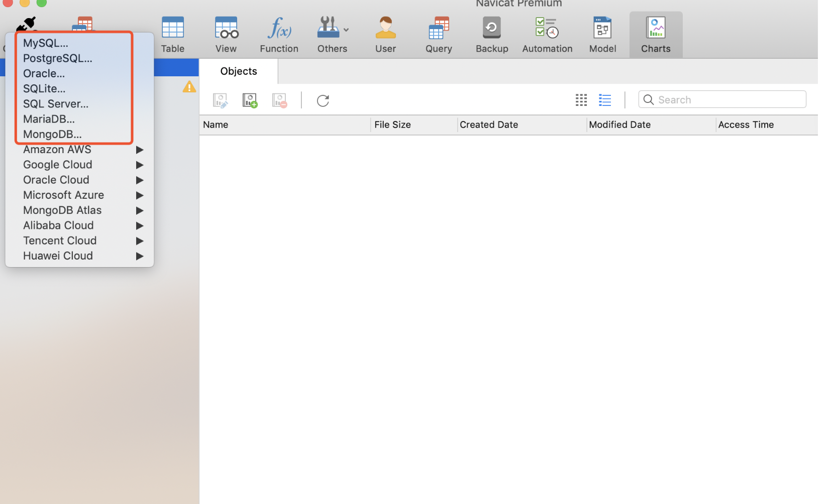Switch to list view
The width and height of the screenshot is (836, 504).
(x=605, y=100)
